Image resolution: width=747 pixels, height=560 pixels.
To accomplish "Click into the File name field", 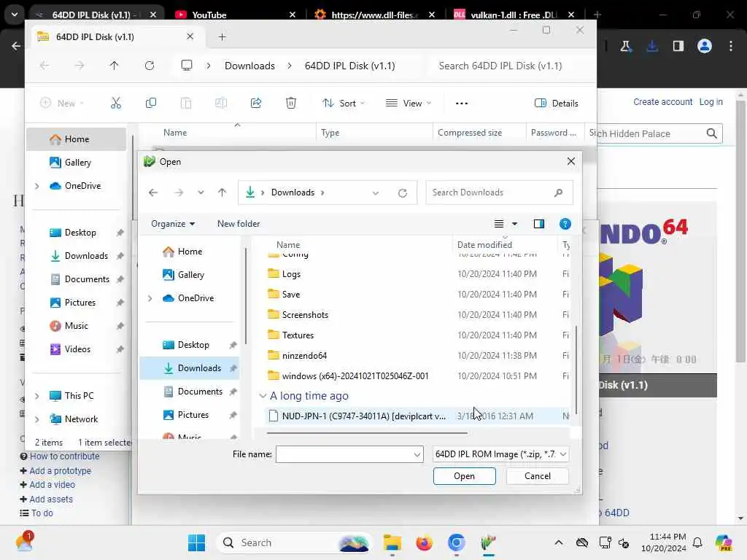I will [x=345, y=454].
